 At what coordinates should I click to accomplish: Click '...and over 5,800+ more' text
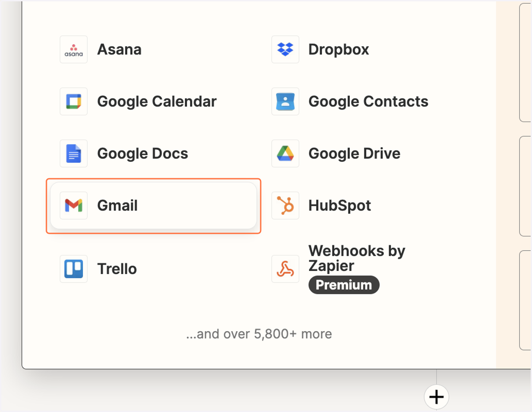[259, 334]
